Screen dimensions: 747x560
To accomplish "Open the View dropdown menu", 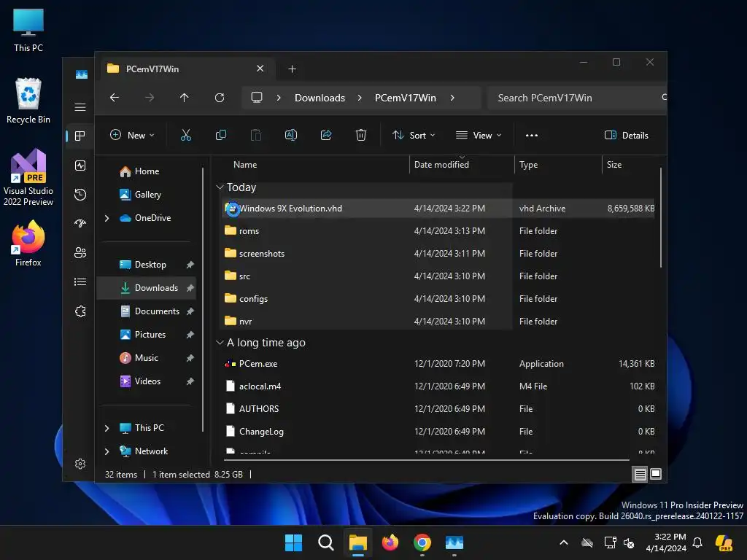I will pos(479,135).
